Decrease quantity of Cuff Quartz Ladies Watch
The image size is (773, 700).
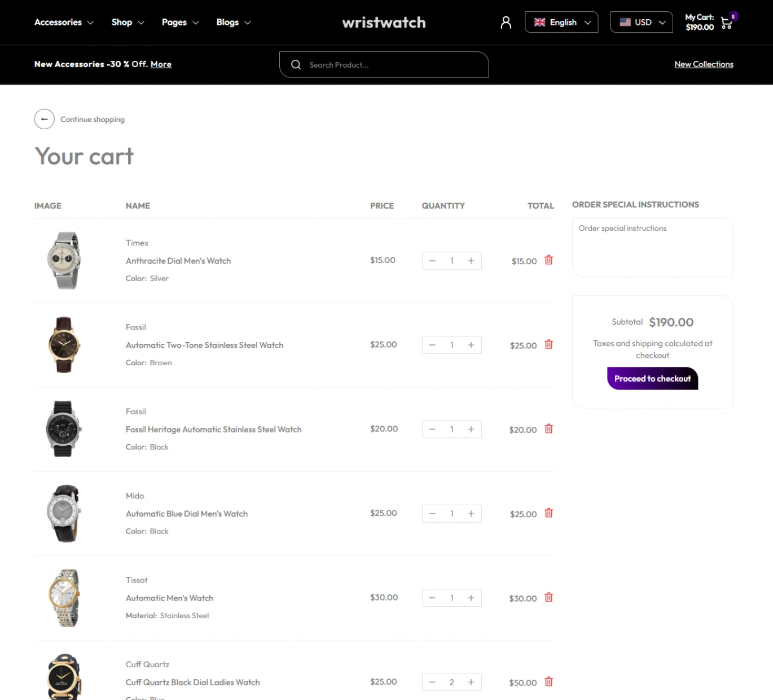(432, 682)
